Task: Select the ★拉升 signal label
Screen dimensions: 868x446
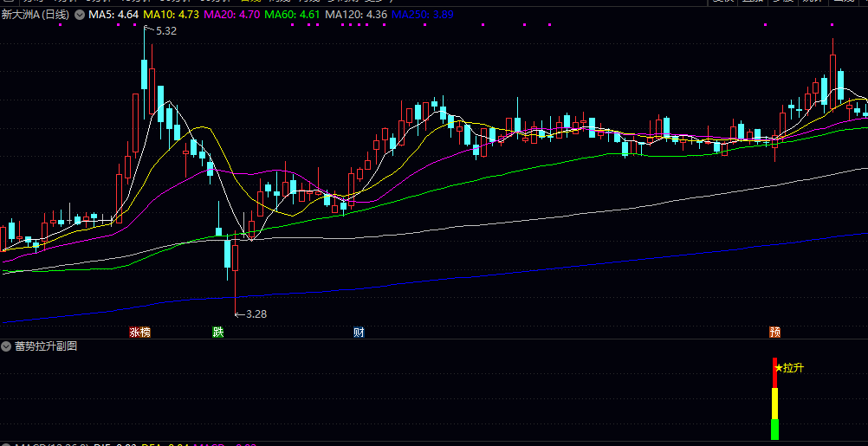Action: pos(789,368)
